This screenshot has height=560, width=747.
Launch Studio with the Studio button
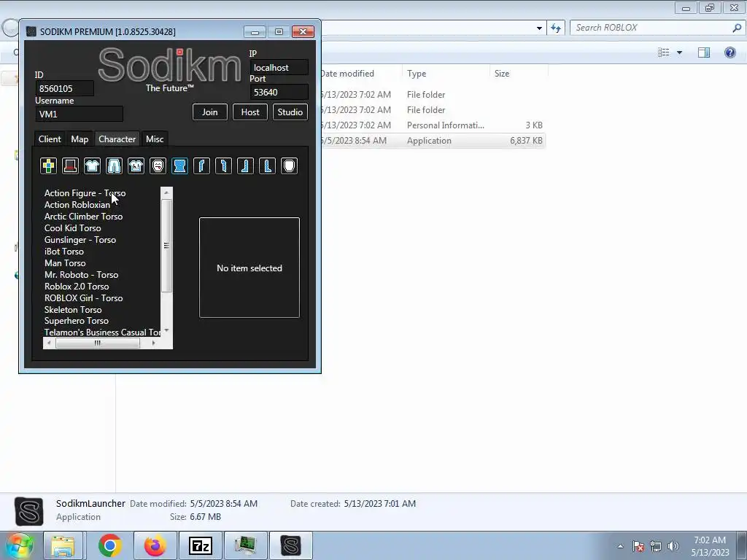point(290,112)
